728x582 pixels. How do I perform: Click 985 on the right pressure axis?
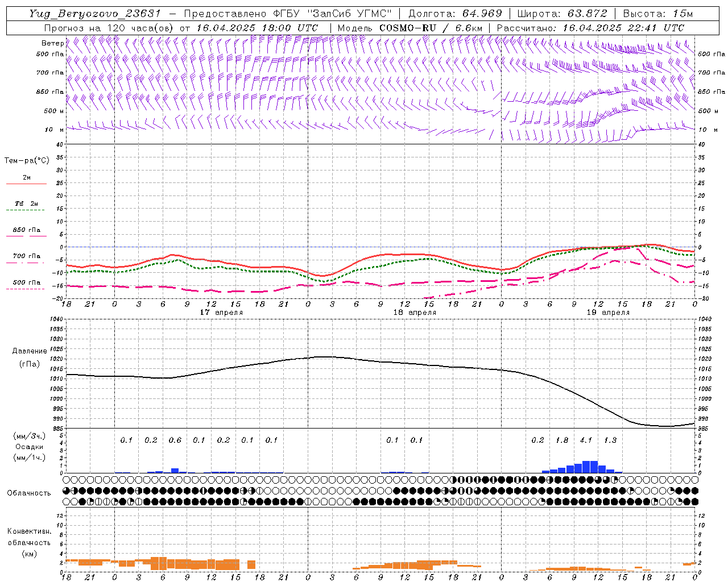click(x=704, y=429)
